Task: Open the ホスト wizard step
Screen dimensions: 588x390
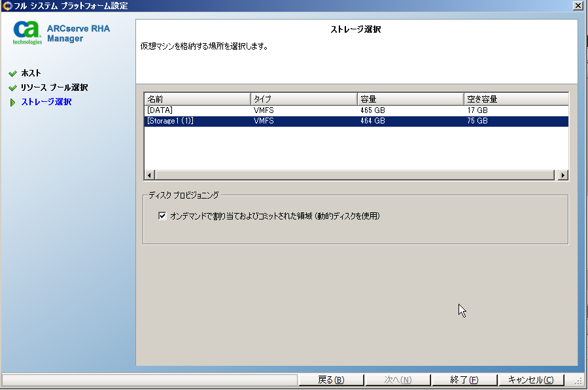Action: [31, 73]
